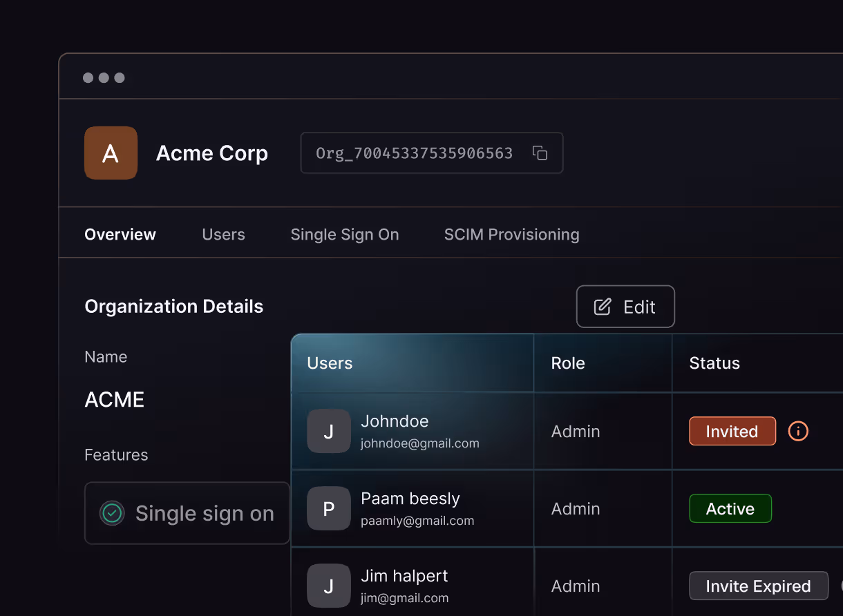The height and width of the screenshot is (616, 843).
Task: Click the Acme Corp title
Action: click(x=212, y=153)
